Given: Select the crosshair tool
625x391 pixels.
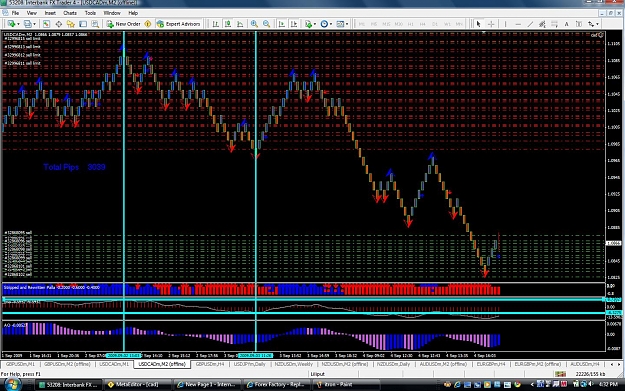Looking at the screenshot, I should (x=491, y=24).
